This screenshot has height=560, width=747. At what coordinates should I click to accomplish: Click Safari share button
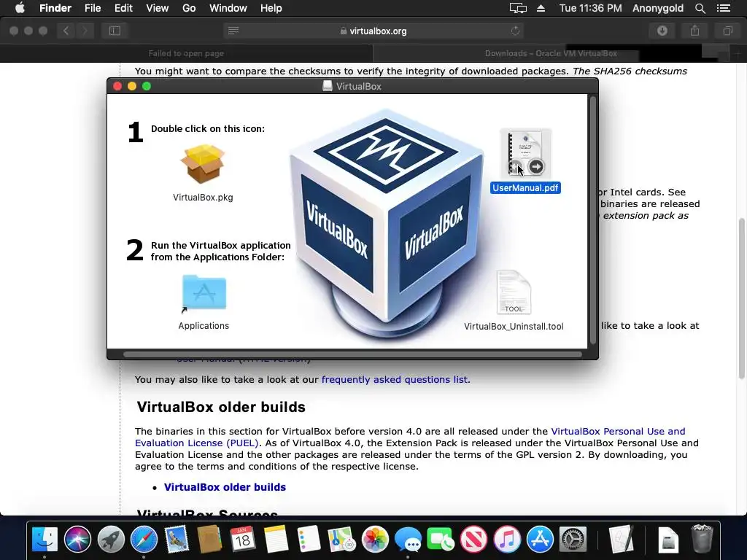click(695, 31)
